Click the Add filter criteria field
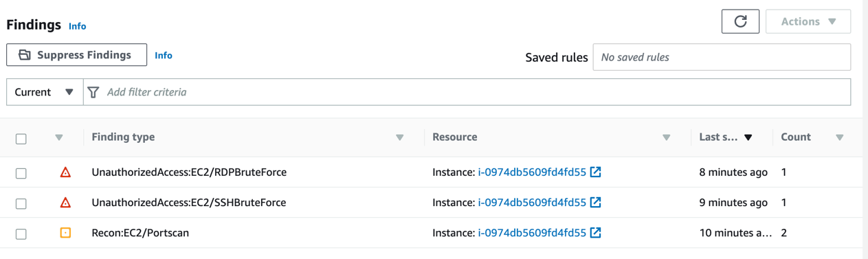Image resolution: width=868 pixels, height=259 pixels. coord(467,92)
